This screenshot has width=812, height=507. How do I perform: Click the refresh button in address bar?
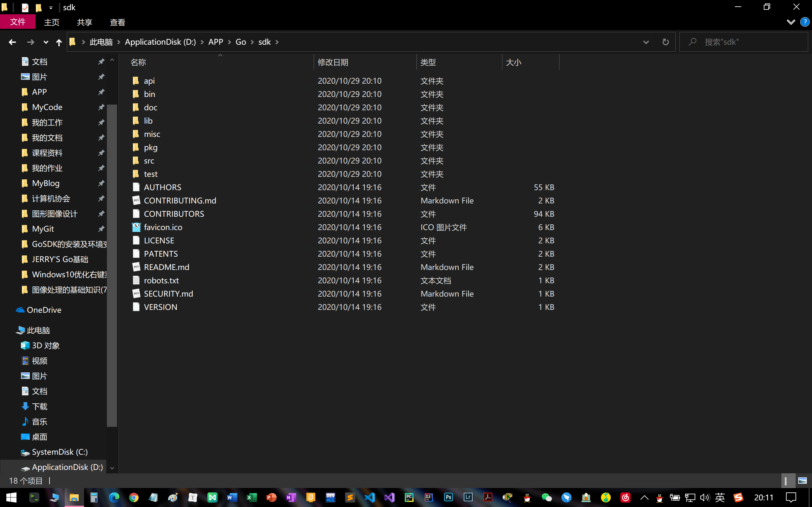[665, 42]
